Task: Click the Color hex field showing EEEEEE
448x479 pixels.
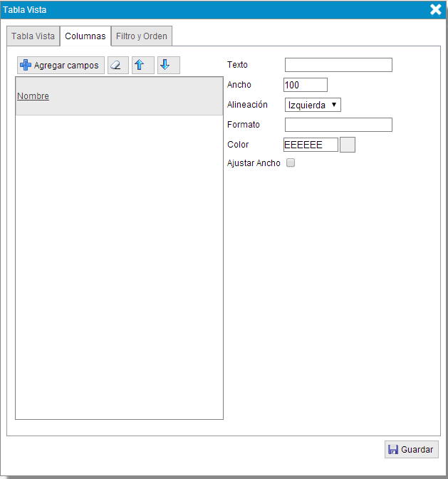Action: [311, 145]
